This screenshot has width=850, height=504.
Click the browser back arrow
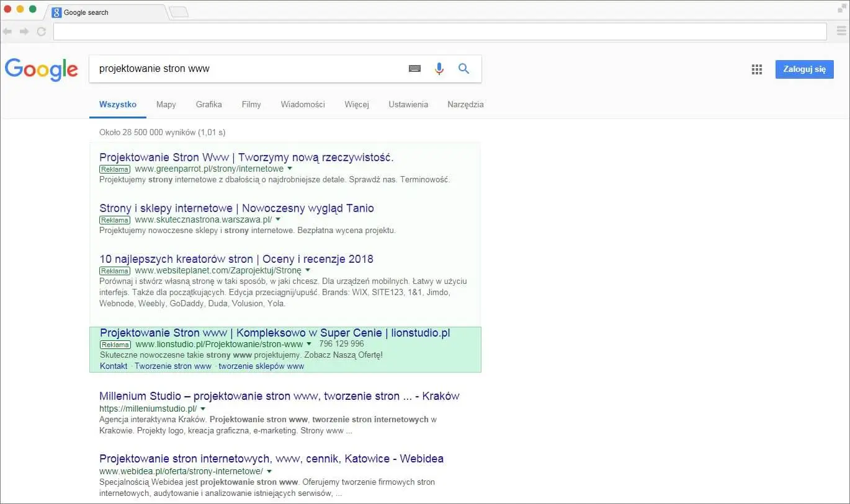point(7,31)
